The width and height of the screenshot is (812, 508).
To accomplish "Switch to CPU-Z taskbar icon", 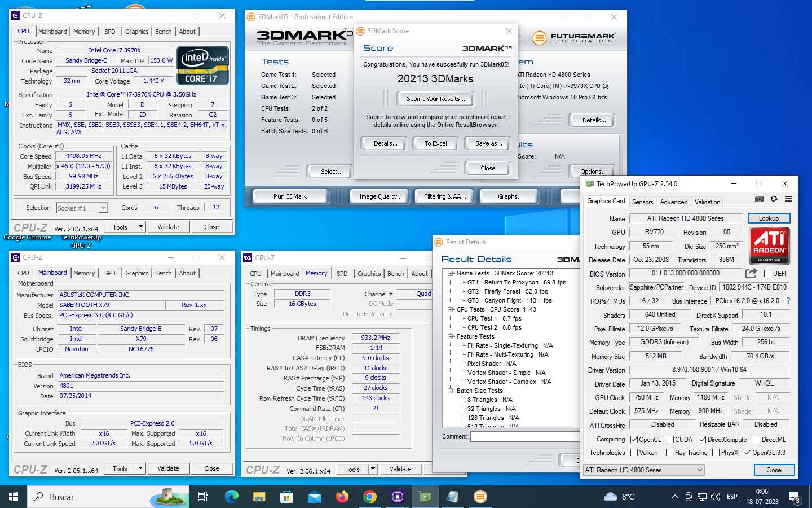I will (x=398, y=497).
